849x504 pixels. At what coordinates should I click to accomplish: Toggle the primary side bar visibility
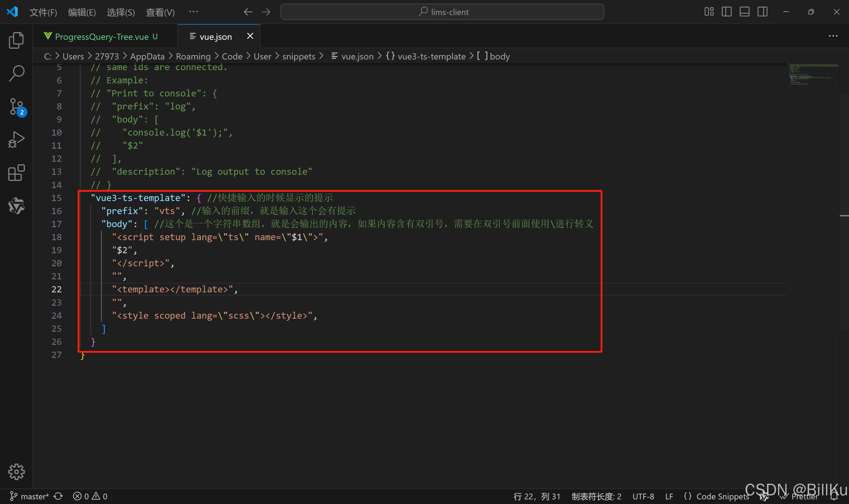pos(726,12)
